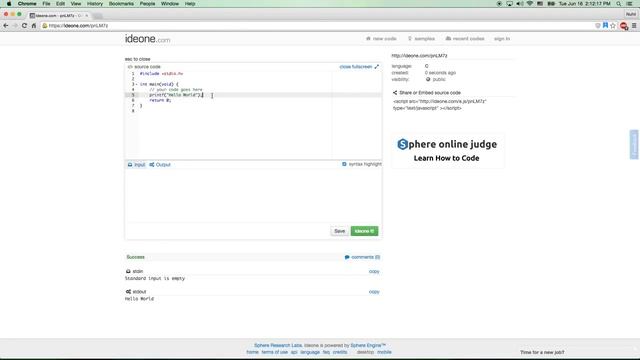
Task: Switch to the Input tab
Action: pos(136,164)
